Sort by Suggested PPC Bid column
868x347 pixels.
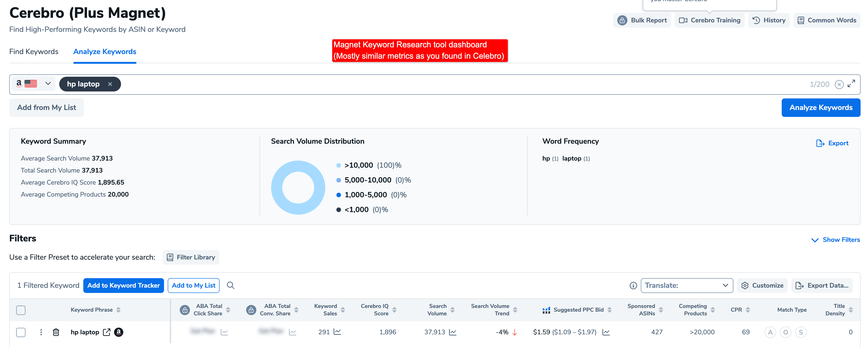609,310
